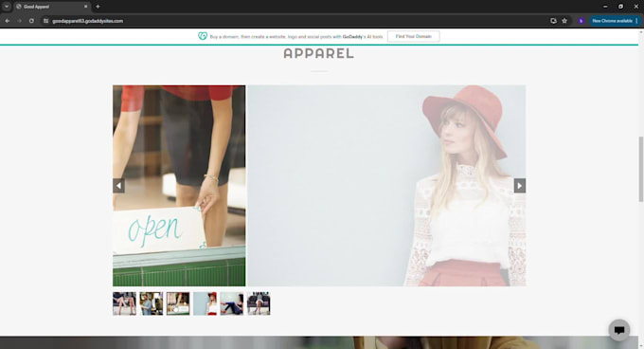
Task: Minimize the browser window
Action: tap(605, 7)
